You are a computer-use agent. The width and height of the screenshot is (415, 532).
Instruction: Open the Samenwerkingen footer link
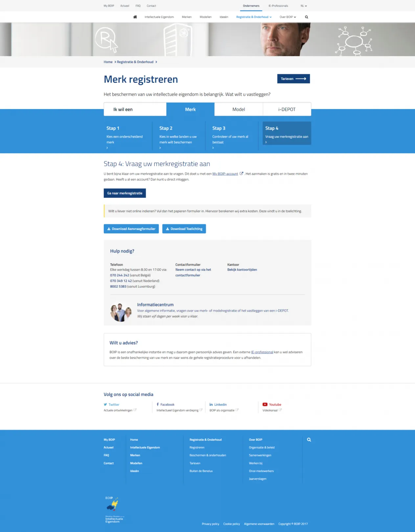tap(260, 455)
